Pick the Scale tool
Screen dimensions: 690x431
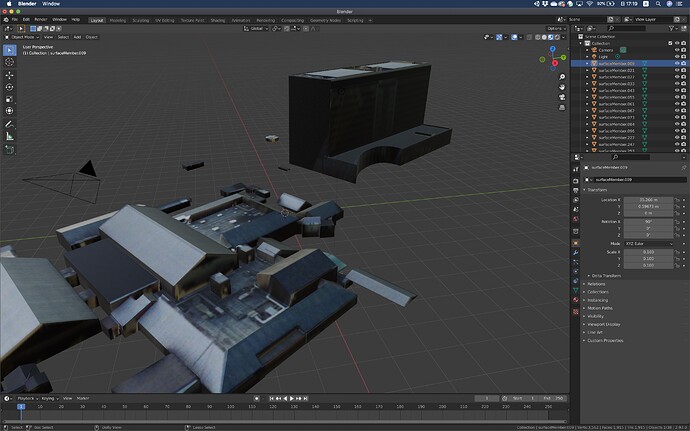click(10, 100)
